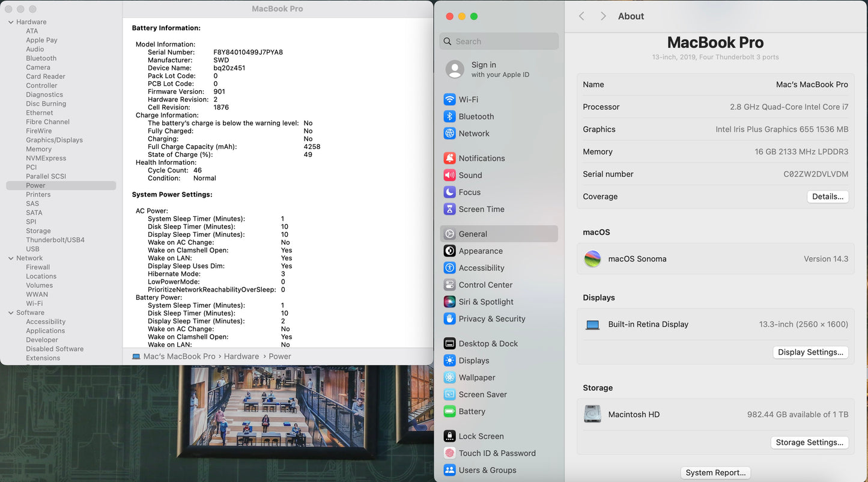Click the Siri & Spotlight icon
The height and width of the screenshot is (482, 868).
pos(449,302)
